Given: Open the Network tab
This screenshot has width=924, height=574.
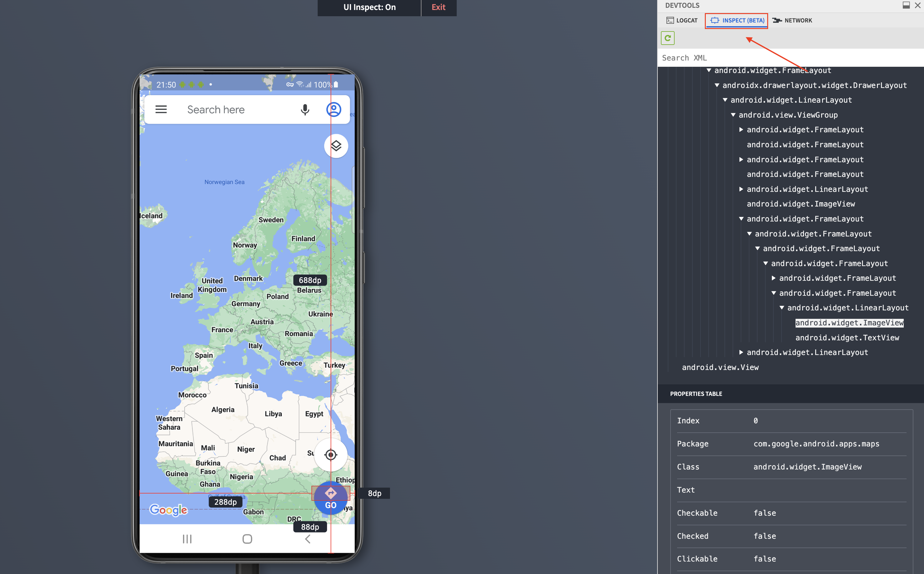Looking at the screenshot, I should click(x=792, y=21).
